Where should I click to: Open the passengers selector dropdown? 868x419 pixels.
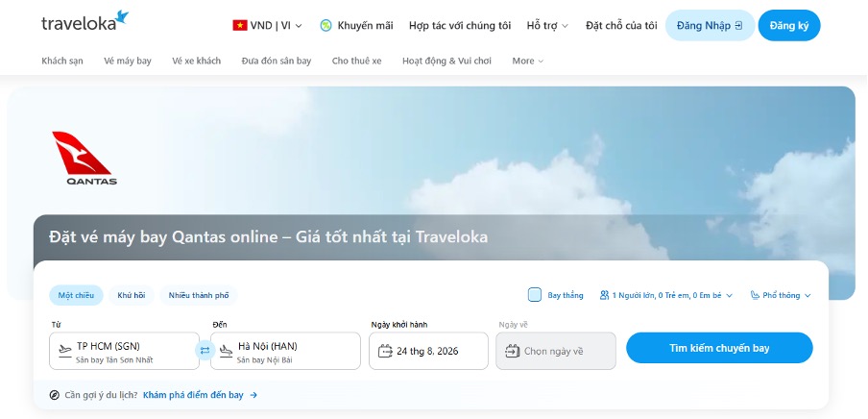(666, 295)
